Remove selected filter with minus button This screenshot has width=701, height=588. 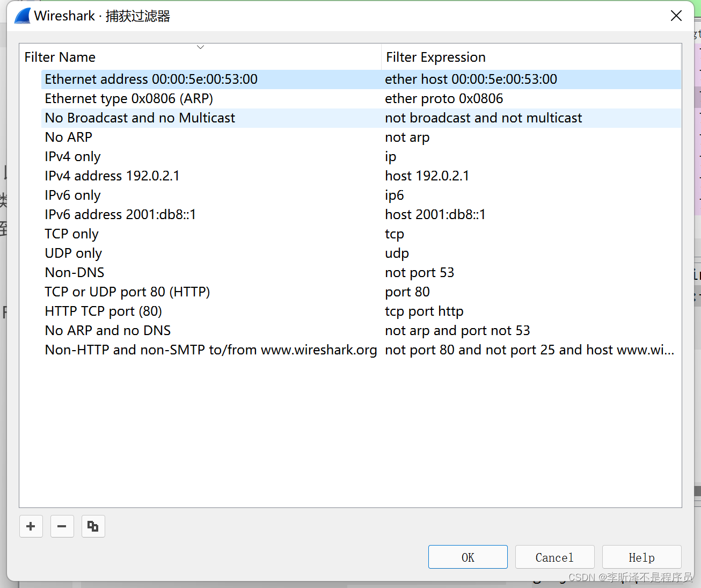click(62, 526)
